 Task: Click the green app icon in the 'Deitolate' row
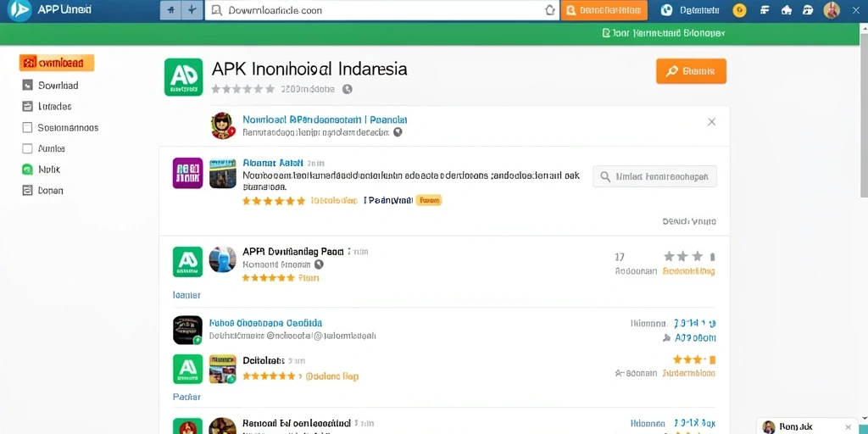pyautogui.click(x=187, y=369)
